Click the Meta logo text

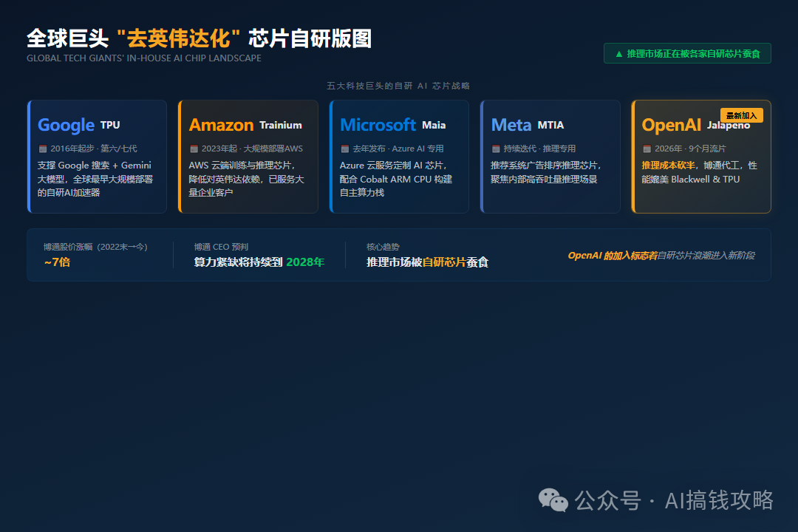[511, 125]
